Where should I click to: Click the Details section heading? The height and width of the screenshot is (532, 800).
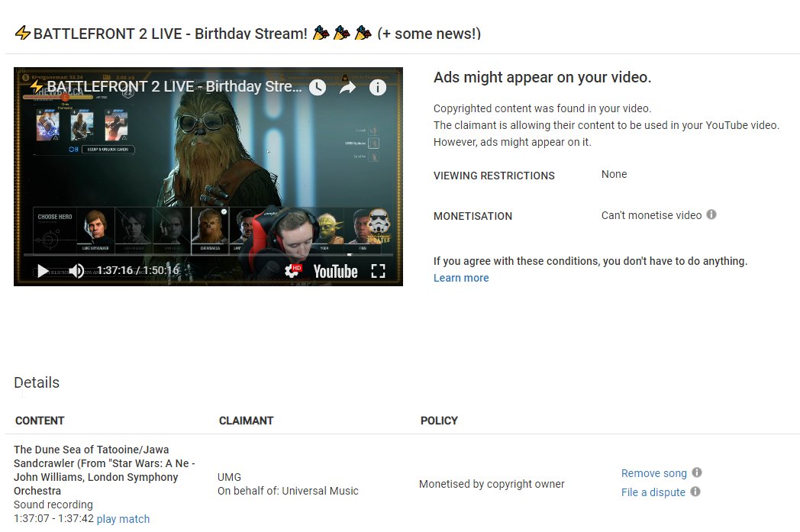(37, 382)
